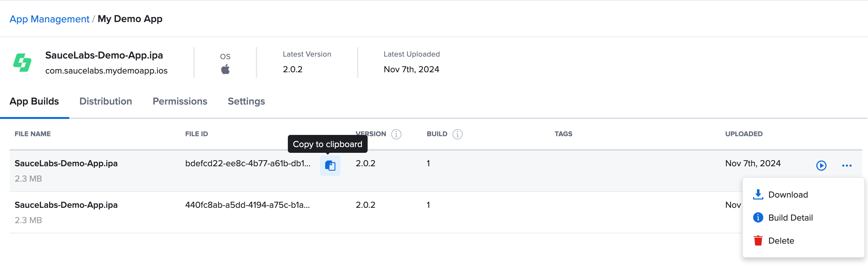Select Delete from the context menu
The height and width of the screenshot is (266, 868).
tap(781, 240)
